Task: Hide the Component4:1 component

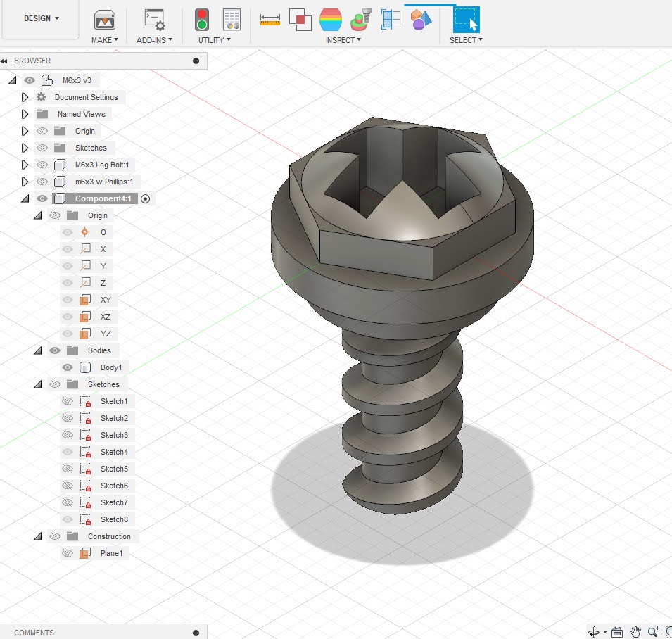Action: coord(42,198)
